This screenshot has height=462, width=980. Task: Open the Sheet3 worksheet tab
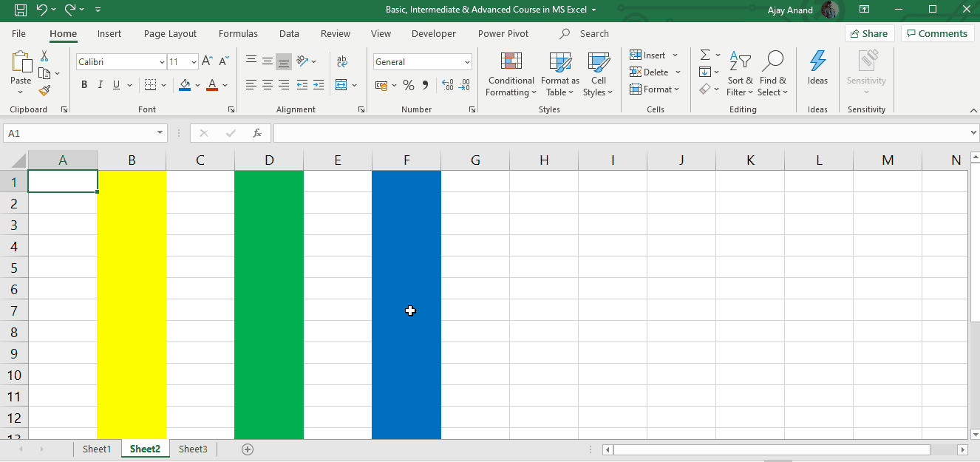(x=193, y=449)
